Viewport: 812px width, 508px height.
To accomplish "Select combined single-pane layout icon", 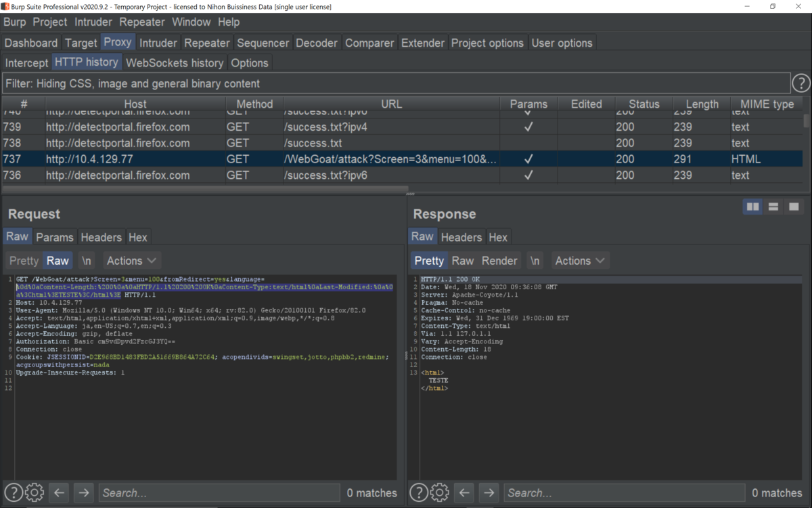I will click(794, 207).
